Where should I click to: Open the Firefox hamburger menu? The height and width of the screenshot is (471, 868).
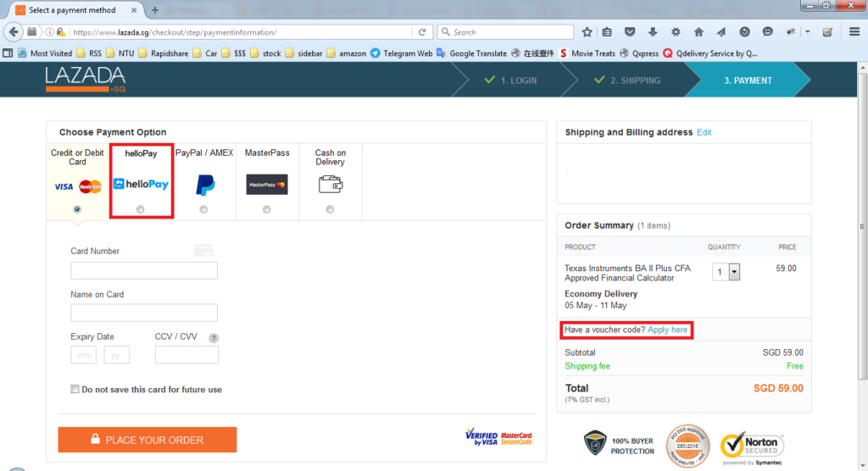(x=854, y=32)
